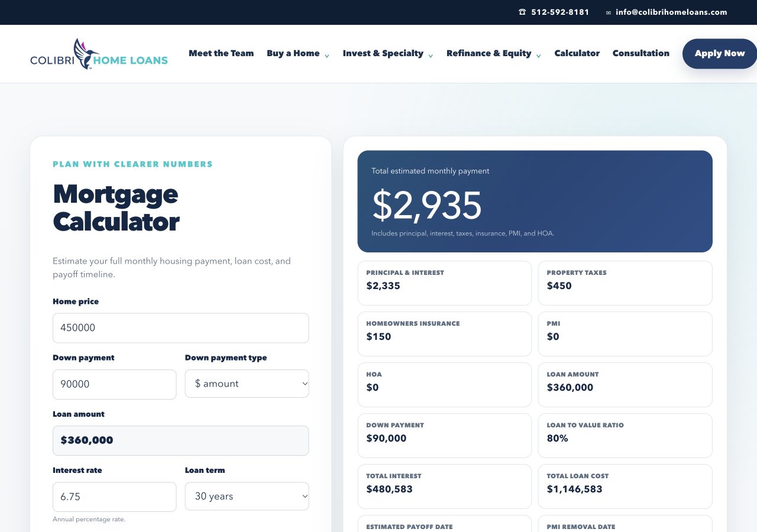Open the Refinance & Equity menu
The image size is (757, 532).
pyautogui.click(x=489, y=53)
